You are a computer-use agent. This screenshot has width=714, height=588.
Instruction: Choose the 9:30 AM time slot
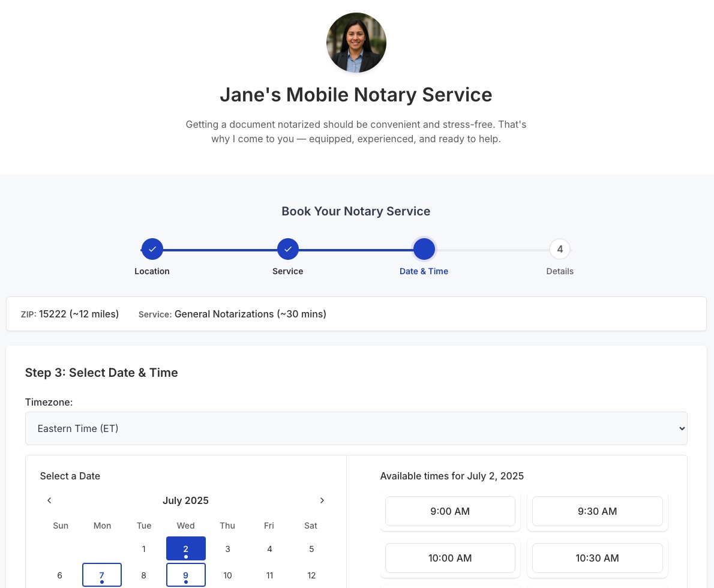[597, 511]
